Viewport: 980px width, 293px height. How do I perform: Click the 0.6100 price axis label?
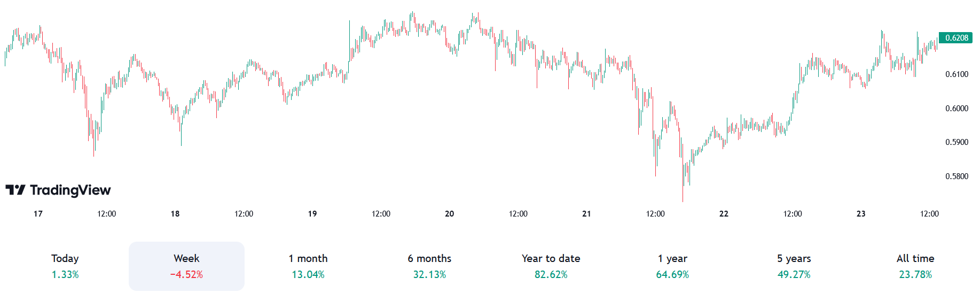(957, 74)
